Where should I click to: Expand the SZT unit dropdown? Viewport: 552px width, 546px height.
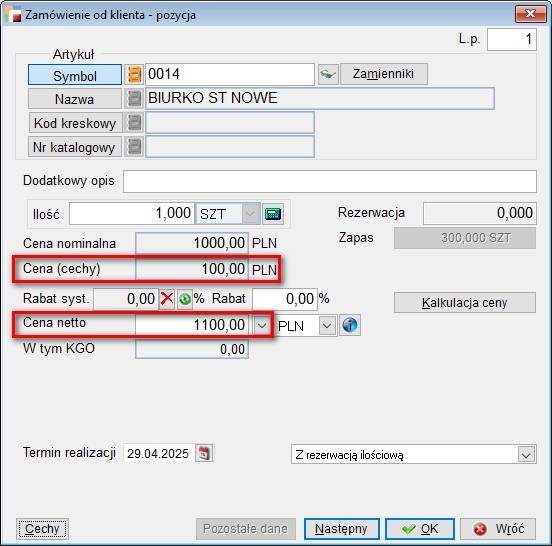tap(250, 214)
